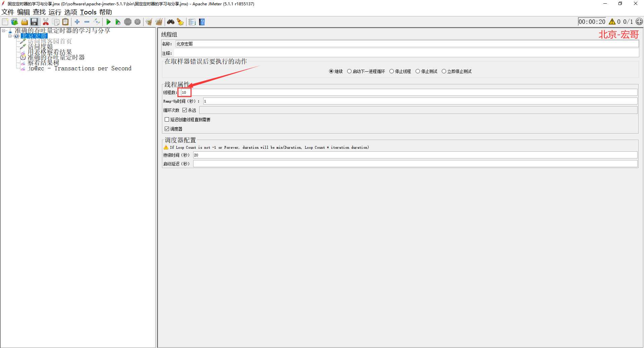
Task: Click the Help question mark icon
Action: [202, 22]
